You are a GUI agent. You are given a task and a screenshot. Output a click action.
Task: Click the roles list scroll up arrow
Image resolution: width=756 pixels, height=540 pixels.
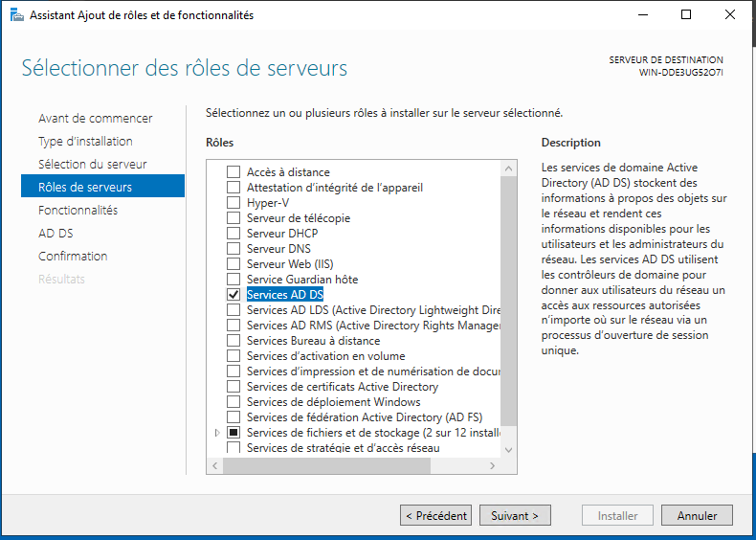[509, 169]
